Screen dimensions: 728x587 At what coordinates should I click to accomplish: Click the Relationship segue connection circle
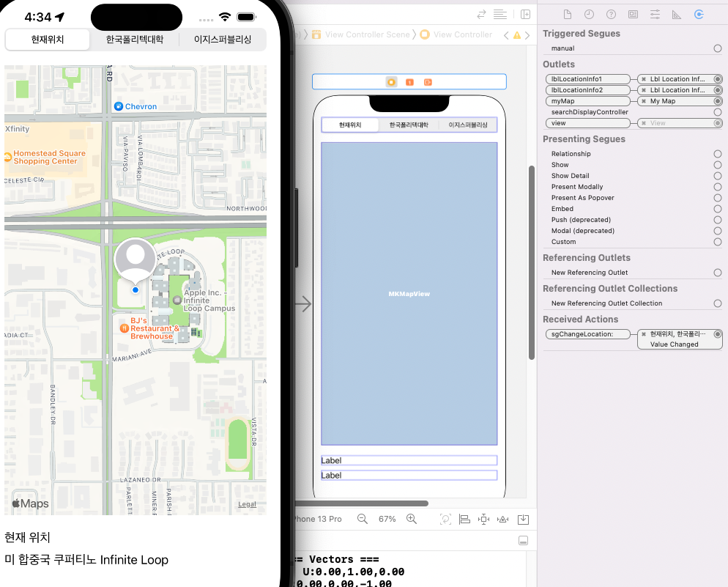(718, 154)
